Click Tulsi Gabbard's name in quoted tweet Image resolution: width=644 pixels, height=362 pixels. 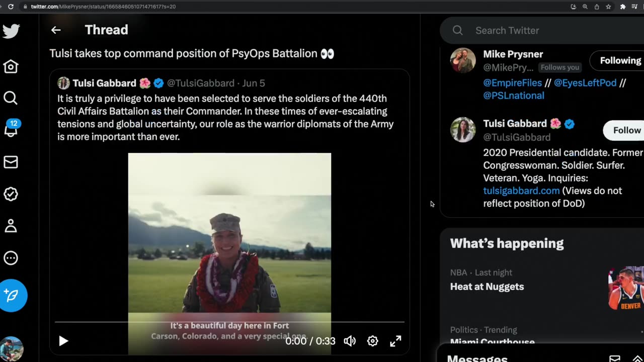[x=104, y=83]
